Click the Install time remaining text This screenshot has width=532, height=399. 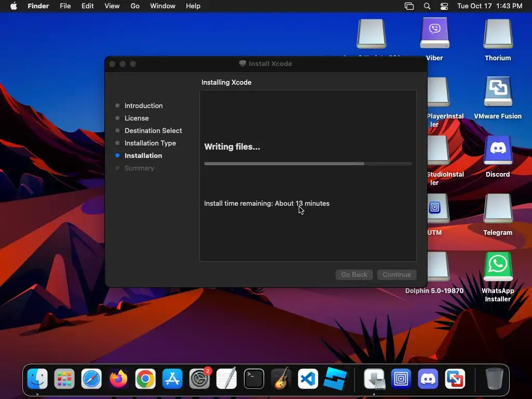267,203
